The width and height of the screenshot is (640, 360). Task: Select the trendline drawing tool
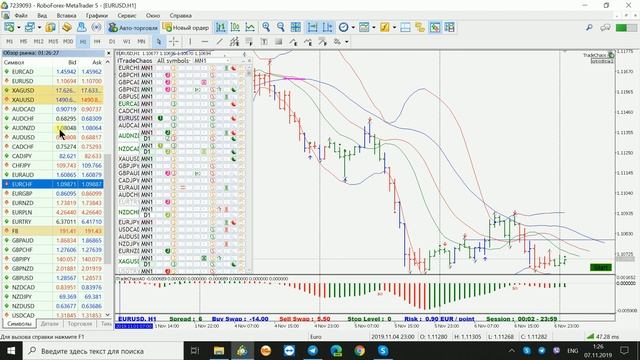point(220,42)
